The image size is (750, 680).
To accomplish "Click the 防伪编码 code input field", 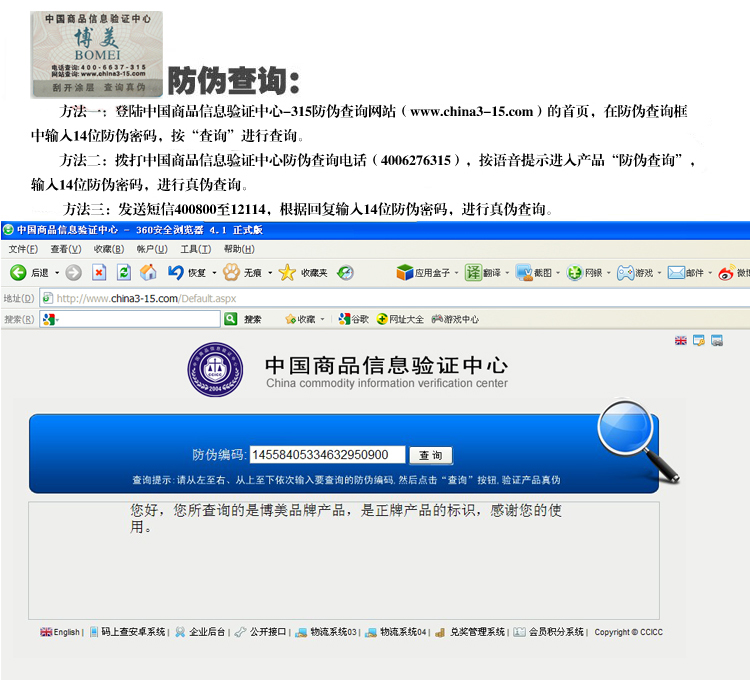I will [328, 454].
